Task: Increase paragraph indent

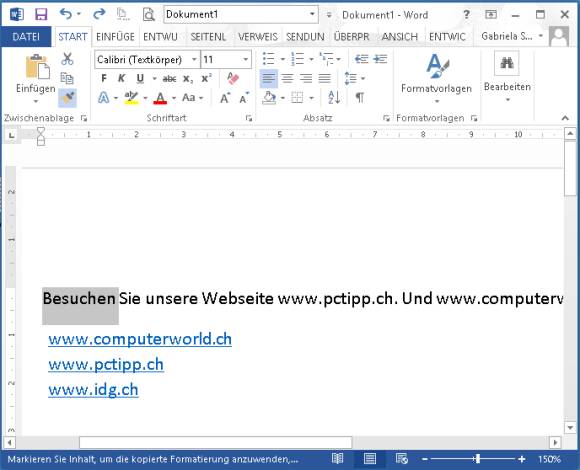Action: [x=380, y=59]
